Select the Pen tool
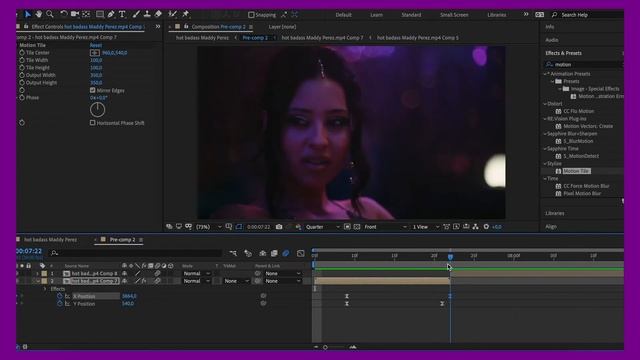The image size is (640, 360). 111,14
